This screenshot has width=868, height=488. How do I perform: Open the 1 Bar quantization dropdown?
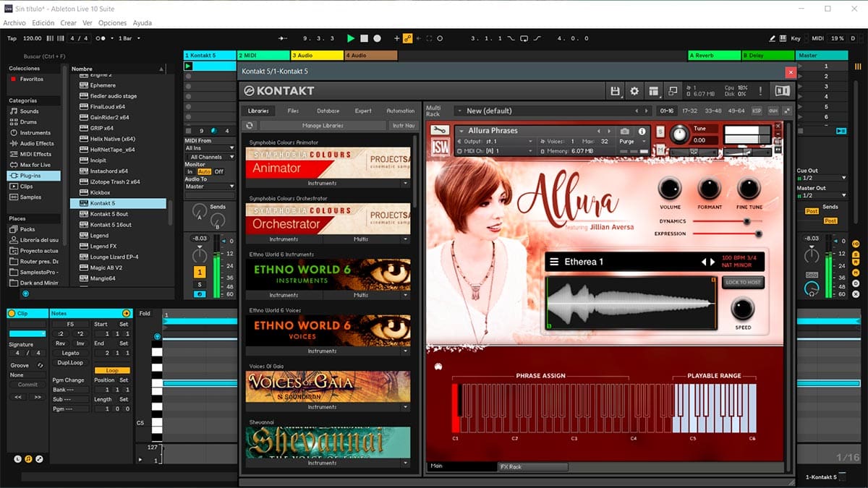click(129, 38)
